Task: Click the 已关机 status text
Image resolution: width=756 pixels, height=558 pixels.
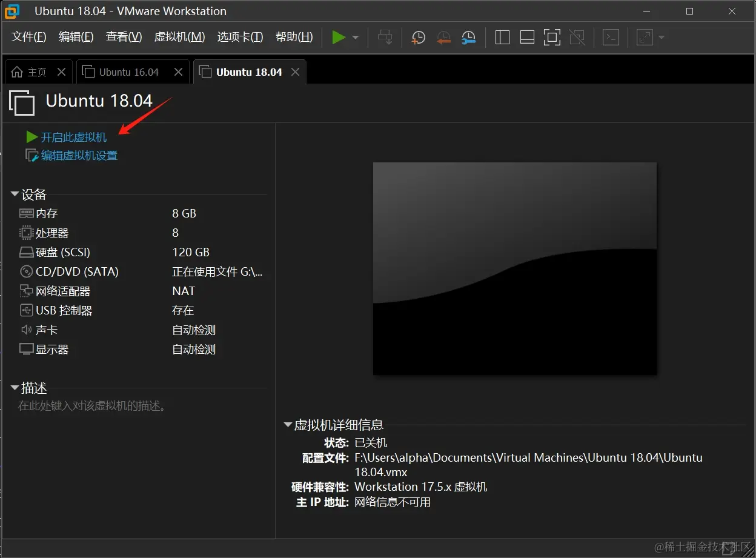Action: tap(371, 443)
